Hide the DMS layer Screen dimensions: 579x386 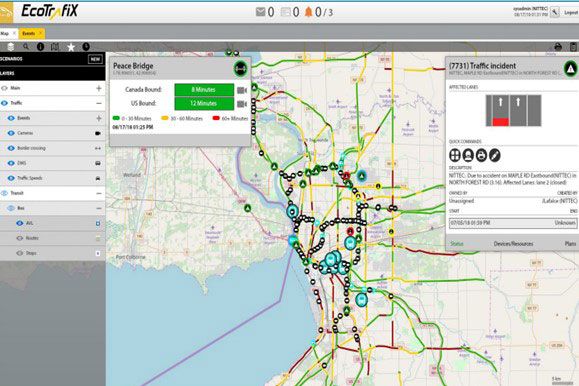11,163
